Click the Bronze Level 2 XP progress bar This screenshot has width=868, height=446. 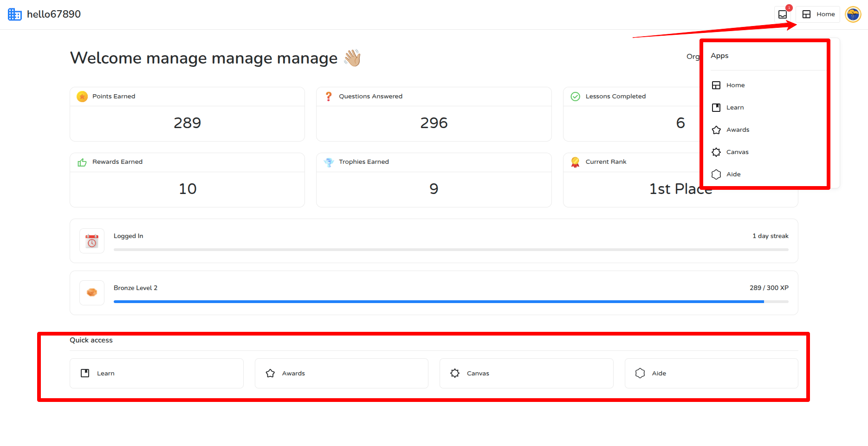click(451, 302)
